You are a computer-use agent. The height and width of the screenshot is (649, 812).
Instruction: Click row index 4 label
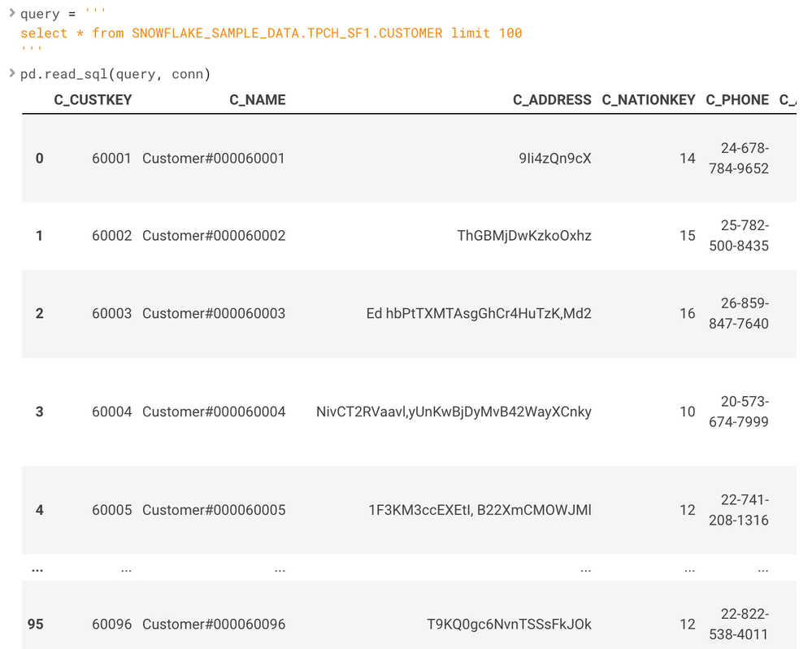(39, 510)
